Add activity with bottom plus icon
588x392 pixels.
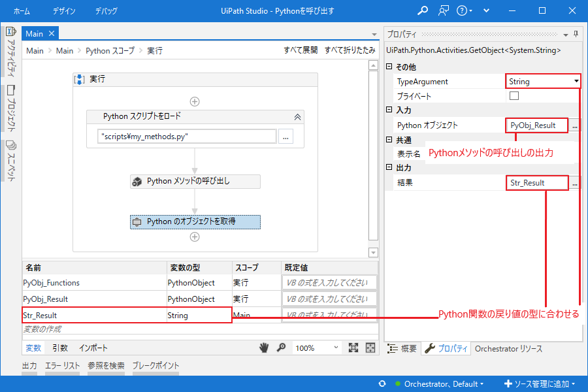coord(195,237)
